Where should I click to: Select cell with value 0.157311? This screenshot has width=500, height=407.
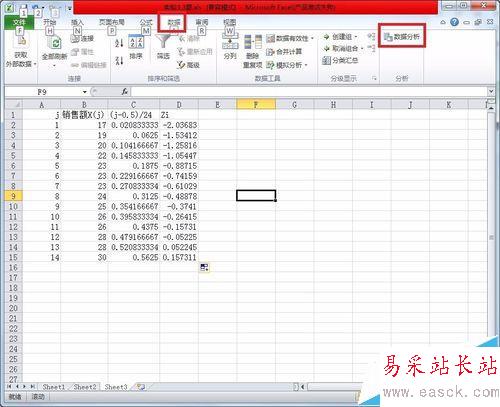pyautogui.click(x=179, y=257)
